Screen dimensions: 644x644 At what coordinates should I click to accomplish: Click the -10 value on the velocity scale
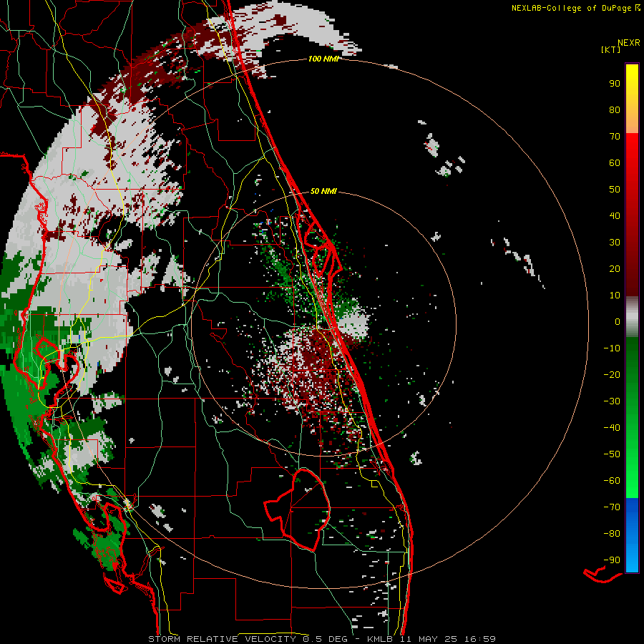pyautogui.click(x=612, y=348)
